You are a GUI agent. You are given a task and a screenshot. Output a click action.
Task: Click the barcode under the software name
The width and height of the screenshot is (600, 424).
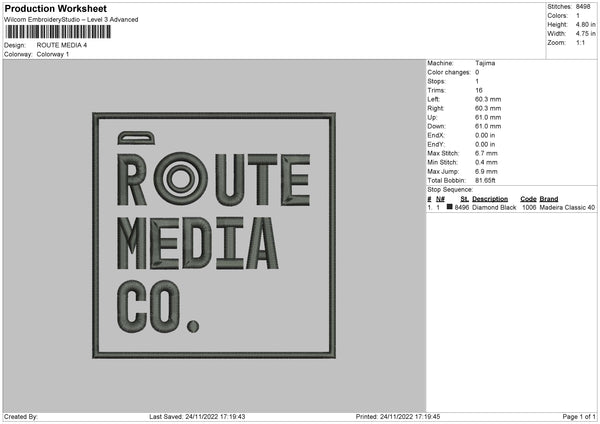[59, 31]
